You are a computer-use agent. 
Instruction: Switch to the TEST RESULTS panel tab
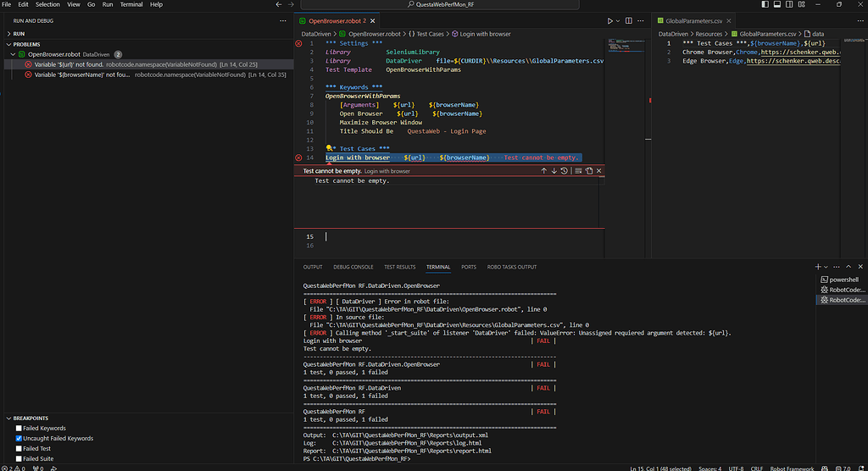pos(399,267)
